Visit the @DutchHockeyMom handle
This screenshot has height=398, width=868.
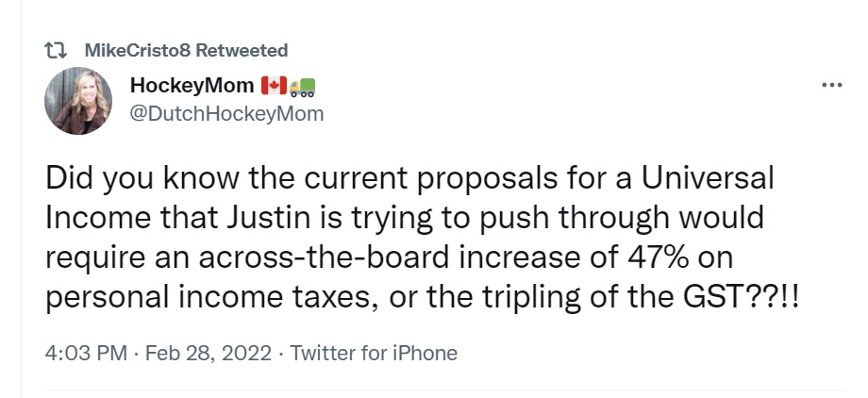(x=226, y=114)
